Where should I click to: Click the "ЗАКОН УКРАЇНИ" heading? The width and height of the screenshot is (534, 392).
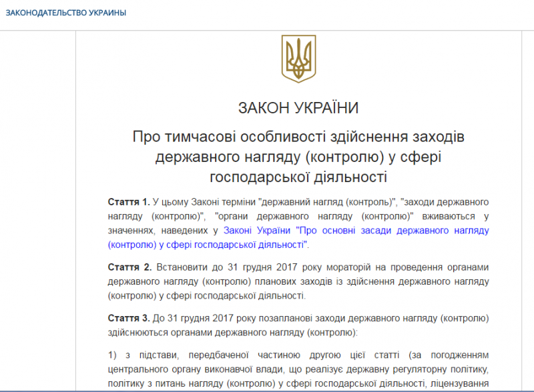point(298,108)
